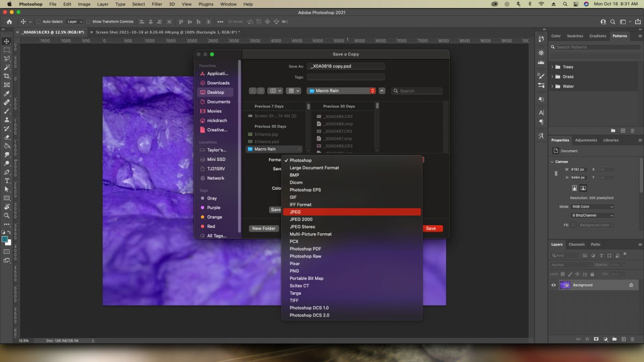Select the Hand tool
Image resolution: width=644 pixels, height=362 pixels.
coord(7,206)
